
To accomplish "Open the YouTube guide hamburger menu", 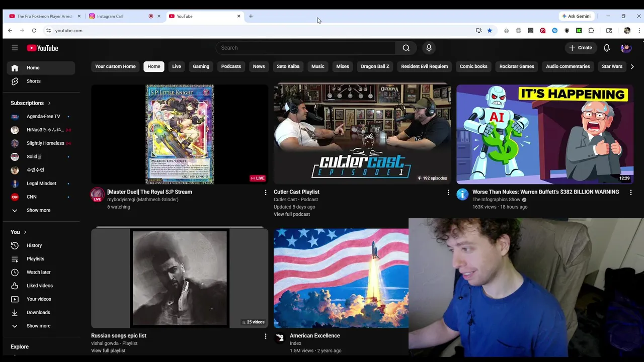I will (x=15, y=48).
